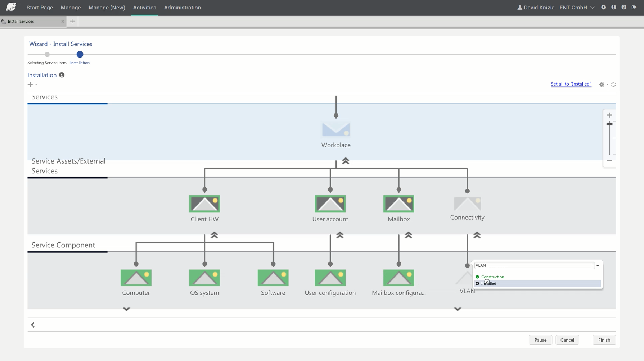Click the Service Component lane heading

[x=63, y=245]
